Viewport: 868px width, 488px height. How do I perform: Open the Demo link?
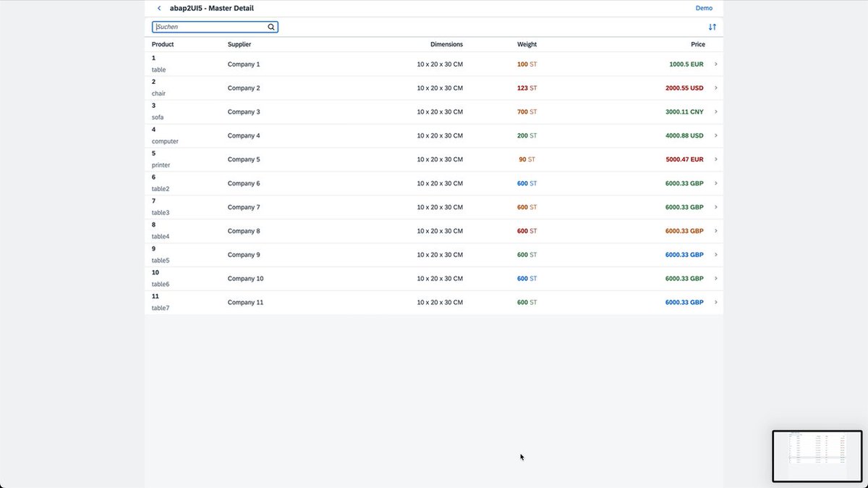[x=704, y=9]
